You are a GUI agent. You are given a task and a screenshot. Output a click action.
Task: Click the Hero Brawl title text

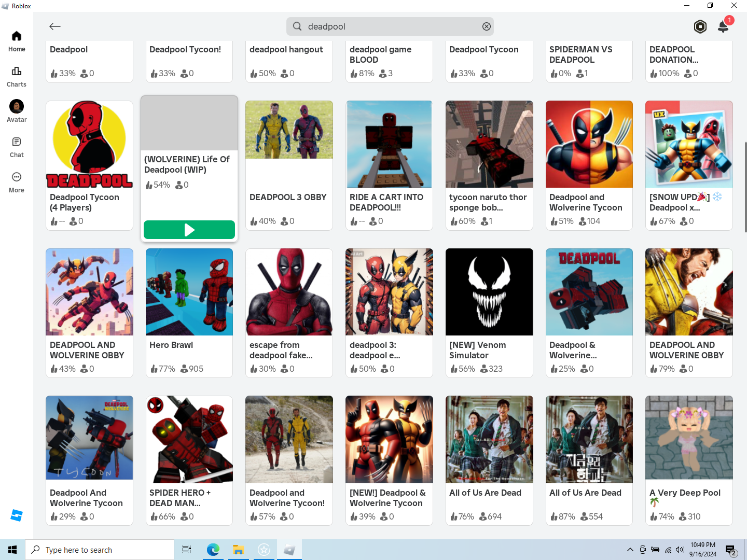tap(171, 345)
